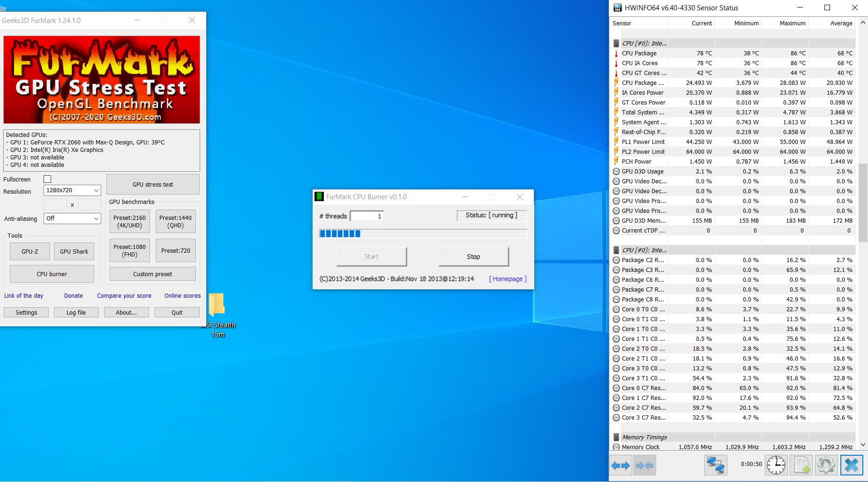Click HWiNFO collapse columns inward-arrows icon
The image size is (868, 482).
644,466
